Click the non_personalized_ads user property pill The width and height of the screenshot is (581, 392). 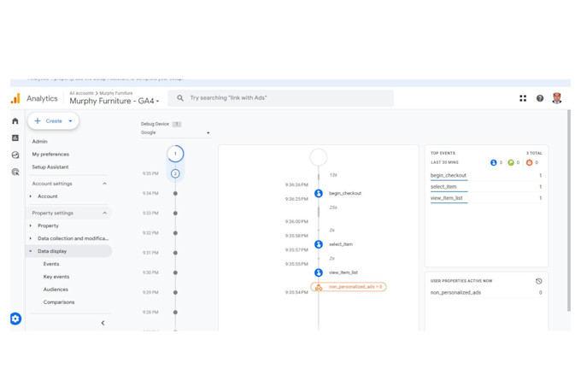pos(349,287)
